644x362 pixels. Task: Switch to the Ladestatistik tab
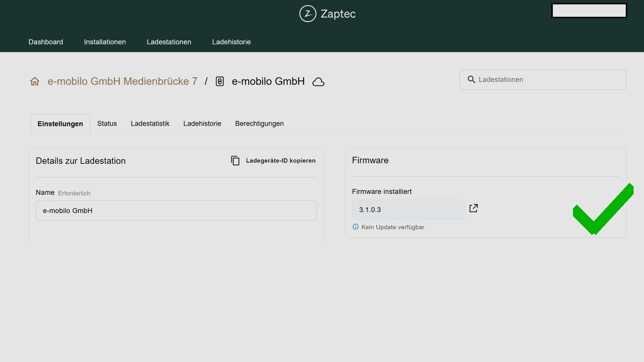click(x=150, y=124)
